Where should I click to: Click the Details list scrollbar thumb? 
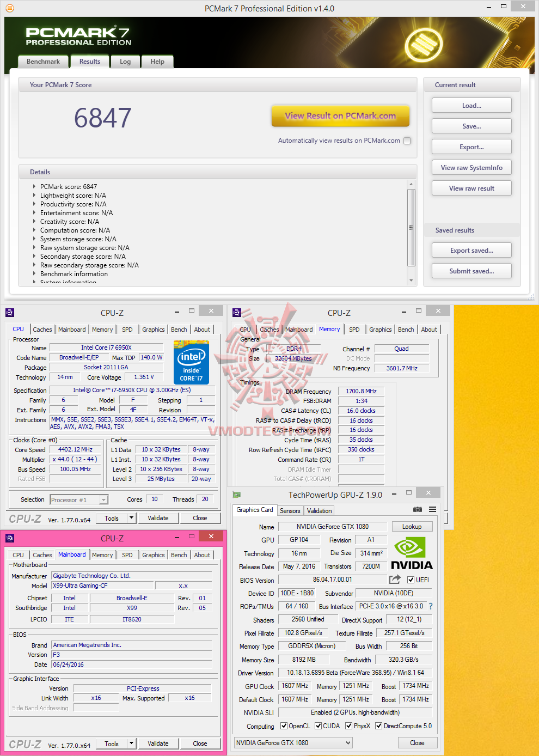411,228
